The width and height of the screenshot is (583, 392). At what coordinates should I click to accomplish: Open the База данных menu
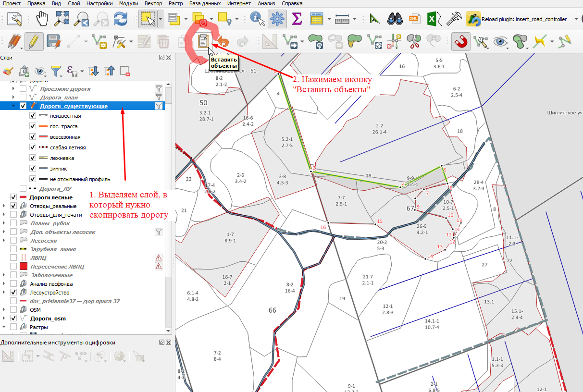(206, 3)
